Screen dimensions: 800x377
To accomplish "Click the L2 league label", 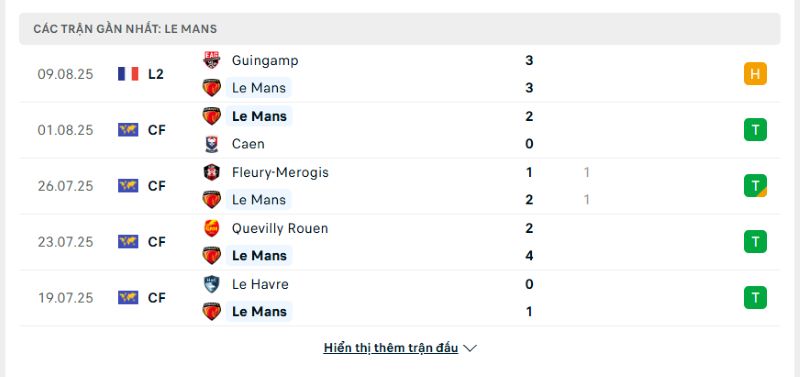I will click(x=156, y=74).
